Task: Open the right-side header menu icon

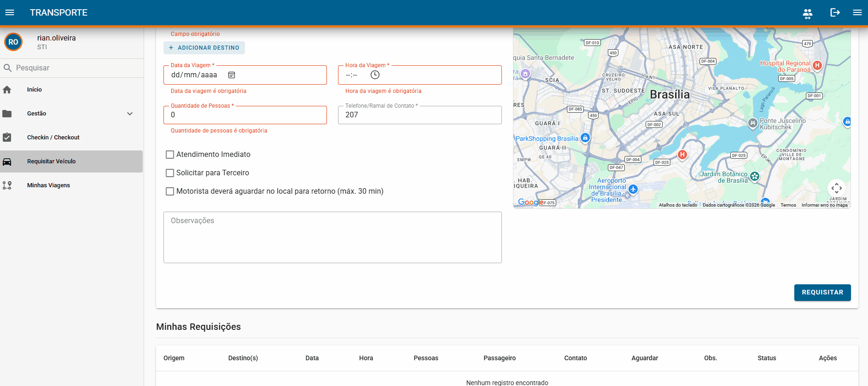Action: 857,12
